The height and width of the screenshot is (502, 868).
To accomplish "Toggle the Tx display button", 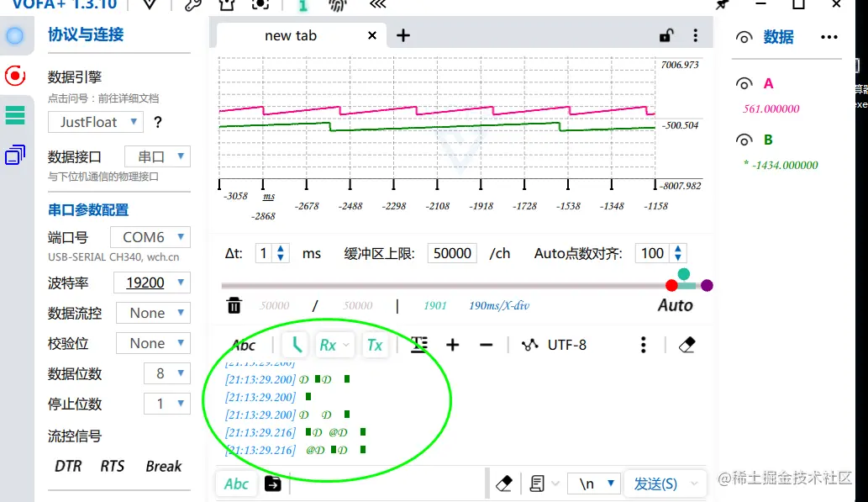I will click(375, 345).
